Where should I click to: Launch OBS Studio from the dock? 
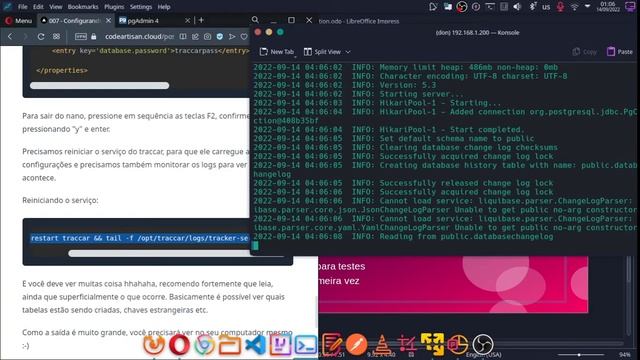click(483, 344)
